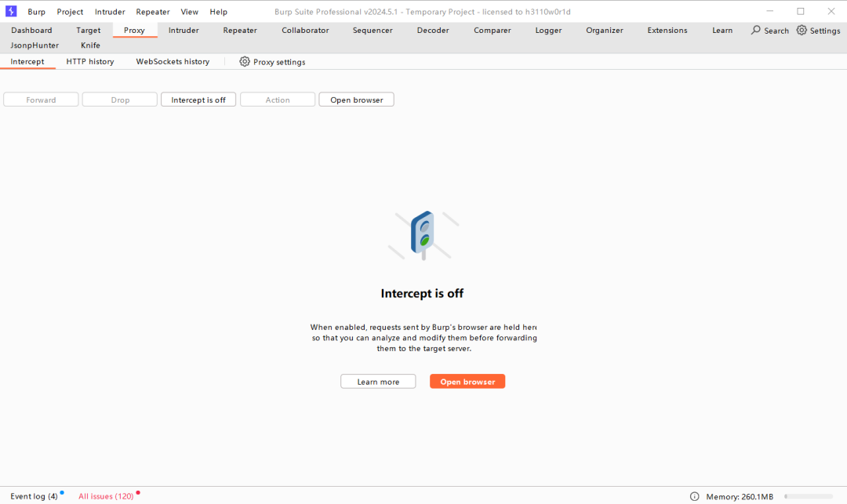
Task: Click the traffic light intercept illustration
Action: tap(423, 235)
